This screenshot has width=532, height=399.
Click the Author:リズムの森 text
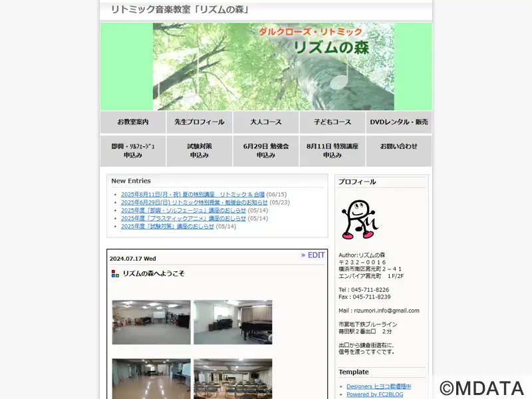362,255
